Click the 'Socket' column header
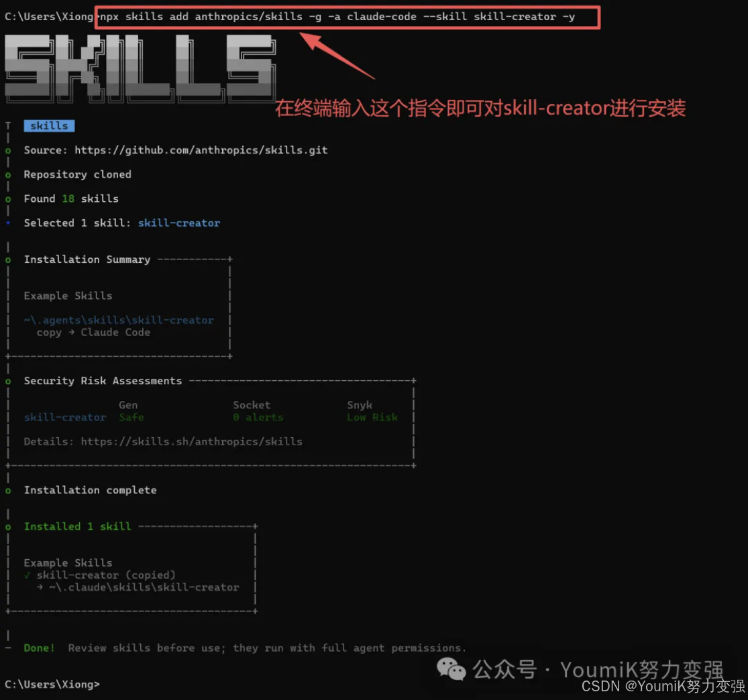Image resolution: width=748 pixels, height=700 pixels. pyautogui.click(x=252, y=405)
